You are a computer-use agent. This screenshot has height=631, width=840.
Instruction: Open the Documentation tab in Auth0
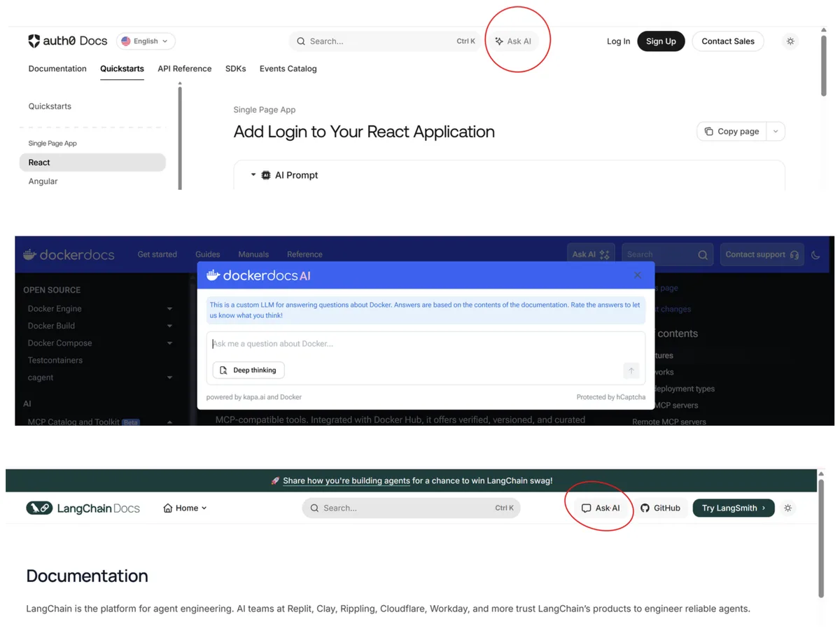(57, 69)
